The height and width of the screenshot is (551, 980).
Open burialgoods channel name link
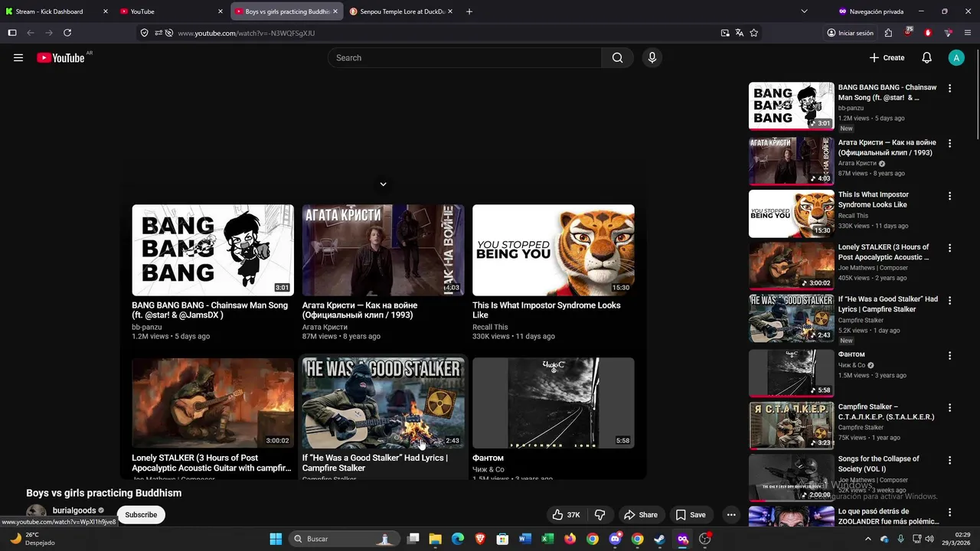coord(74,510)
